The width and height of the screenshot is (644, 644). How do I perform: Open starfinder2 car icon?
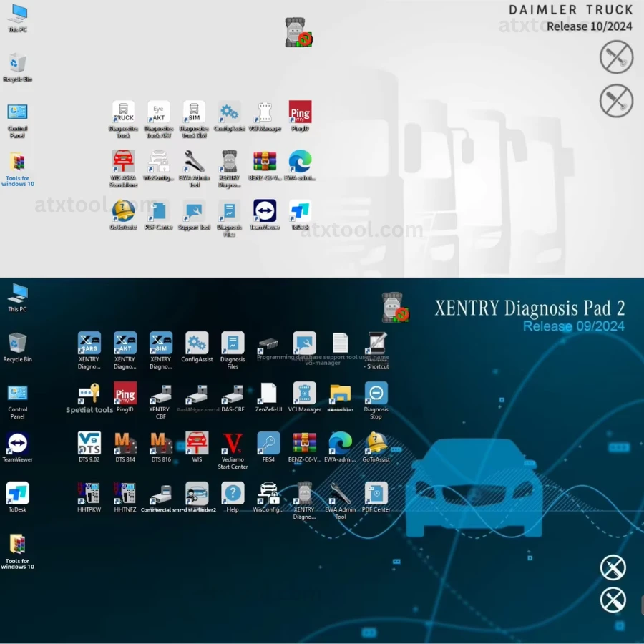(197, 493)
